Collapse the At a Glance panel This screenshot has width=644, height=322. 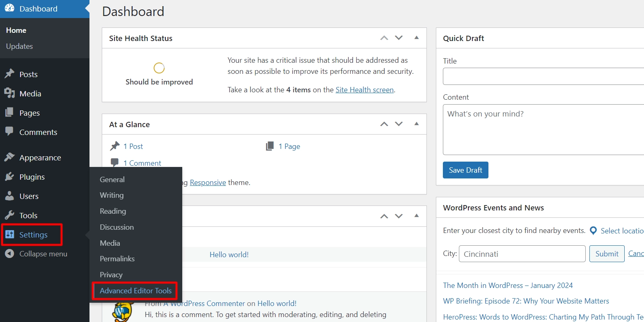pos(417,124)
